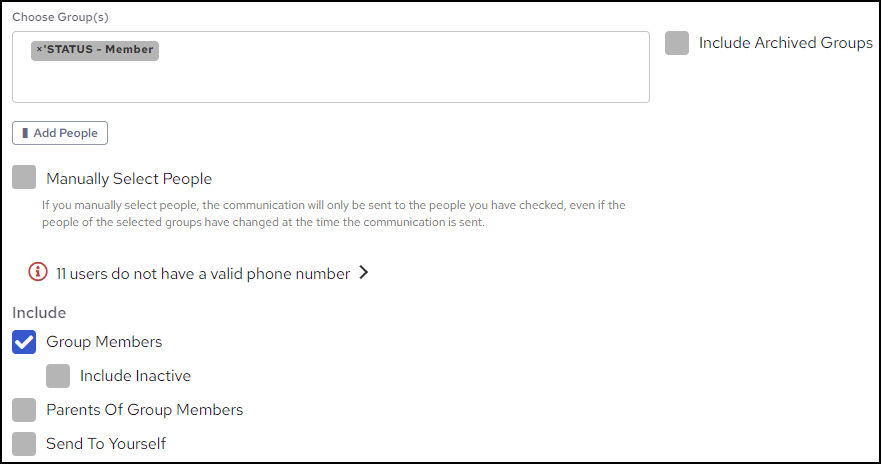
Task: Click the Include Archived Groups label text
Action: tap(785, 43)
